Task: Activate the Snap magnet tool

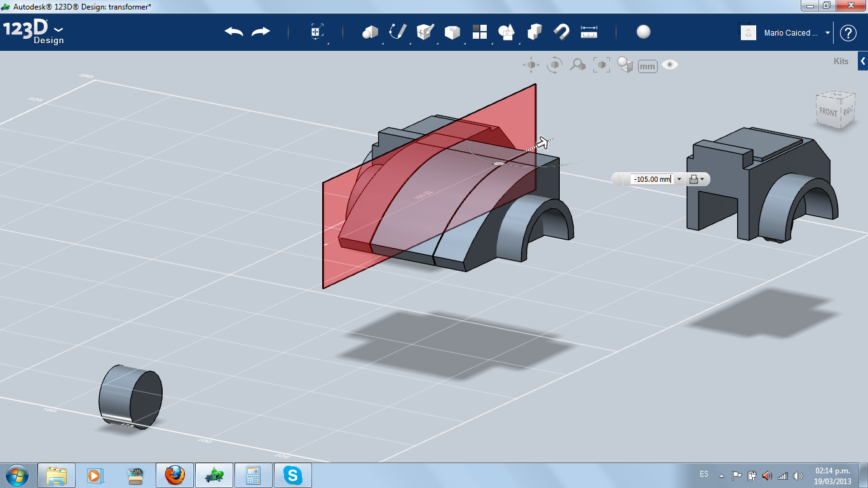Action: [562, 32]
